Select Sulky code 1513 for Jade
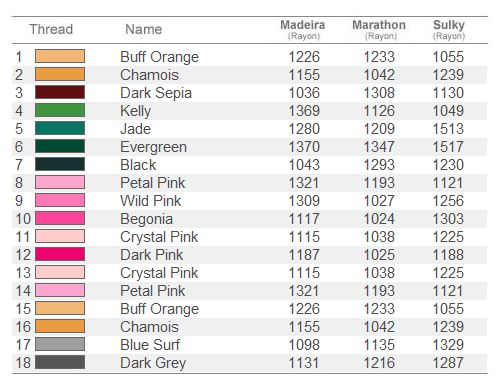The image size is (500, 384). click(x=448, y=129)
